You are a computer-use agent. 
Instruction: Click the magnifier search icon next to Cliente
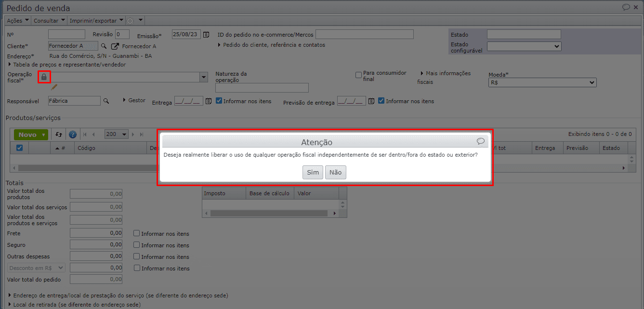pyautogui.click(x=103, y=46)
